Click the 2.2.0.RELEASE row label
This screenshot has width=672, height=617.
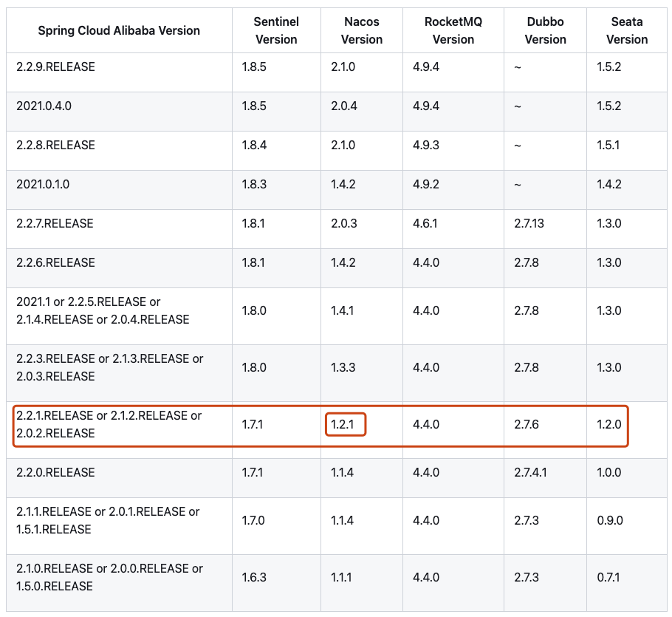pos(55,473)
